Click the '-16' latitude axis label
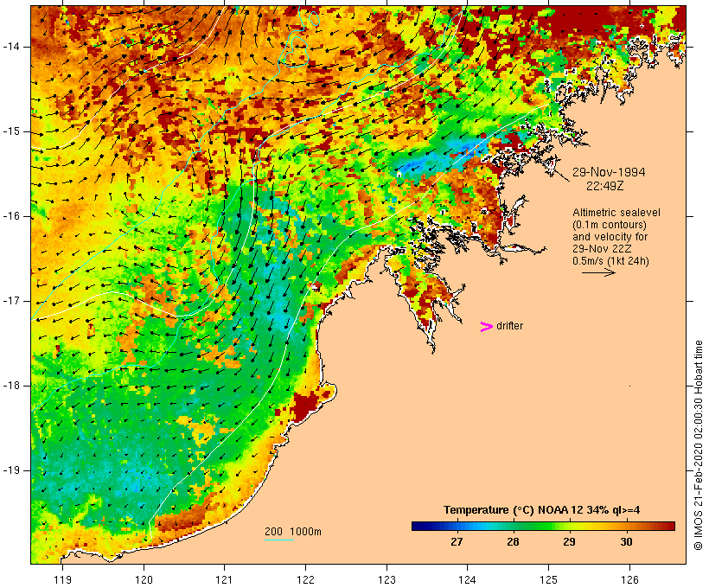The width and height of the screenshot is (709, 588). pos(10,216)
